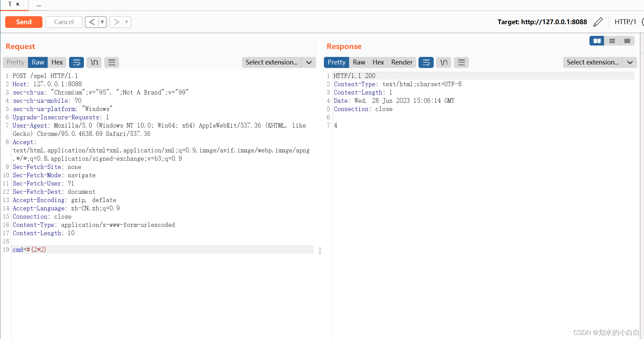Click the Content-Type urlencoded header line
Image resolution: width=644 pixels, height=339 pixels.
(x=94, y=225)
